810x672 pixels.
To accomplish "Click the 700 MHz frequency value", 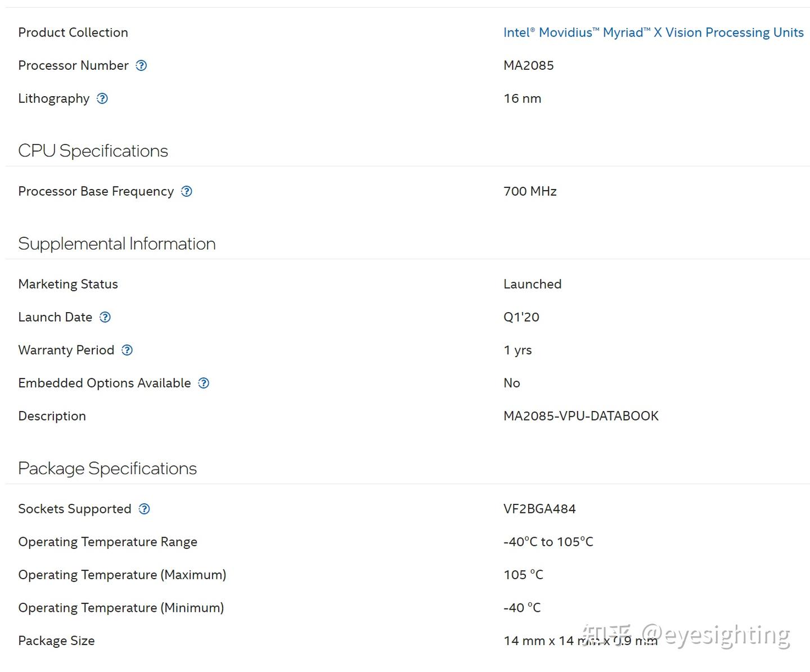I will click(530, 192).
